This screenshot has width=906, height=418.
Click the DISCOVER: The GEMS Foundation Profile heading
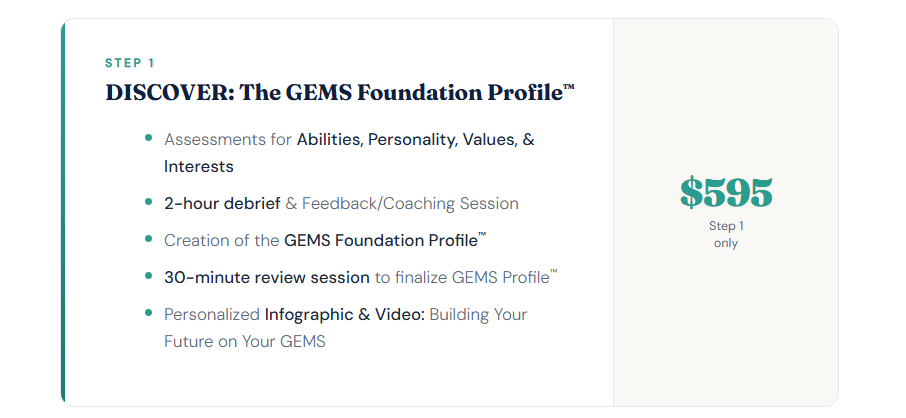point(340,93)
